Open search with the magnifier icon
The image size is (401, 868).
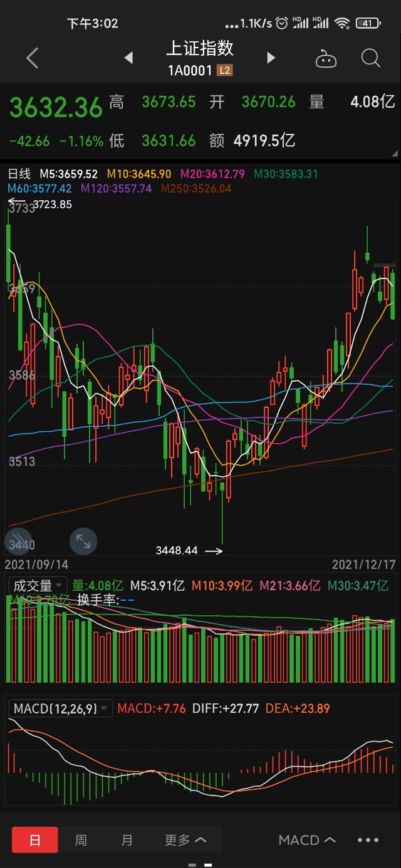[x=371, y=58]
